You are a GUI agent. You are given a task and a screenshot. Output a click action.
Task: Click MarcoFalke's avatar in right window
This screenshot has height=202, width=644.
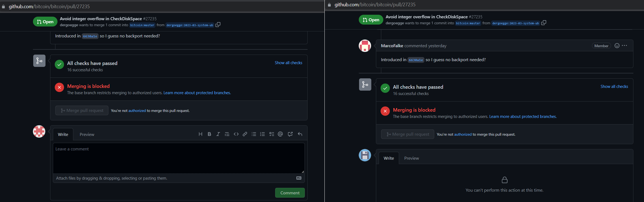pyautogui.click(x=365, y=46)
